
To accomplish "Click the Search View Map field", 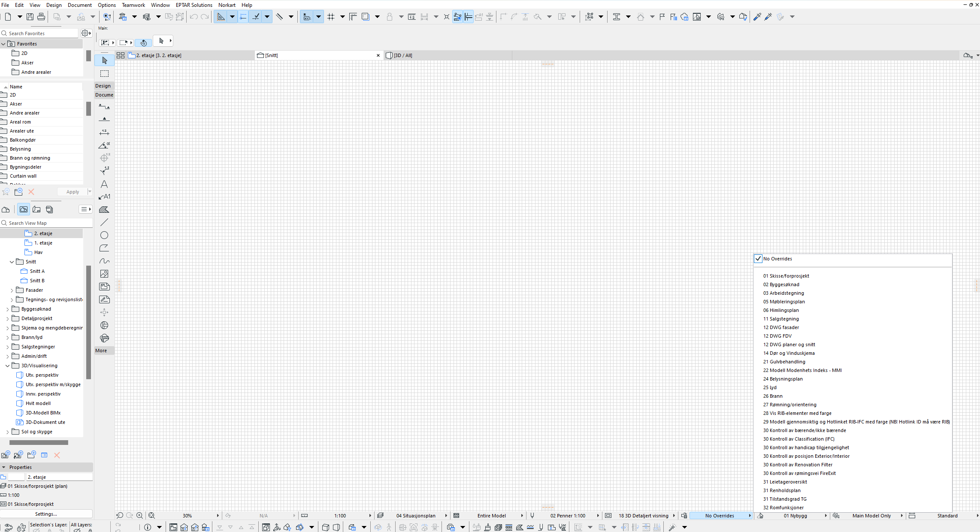I will pyautogui.click(x=47, y=223).
